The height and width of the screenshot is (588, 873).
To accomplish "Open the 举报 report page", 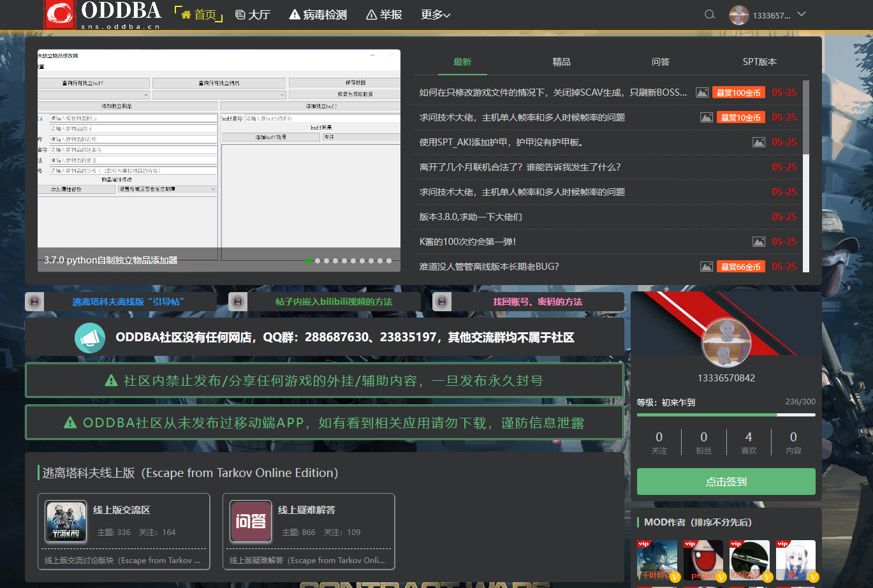I will point(384,15).
